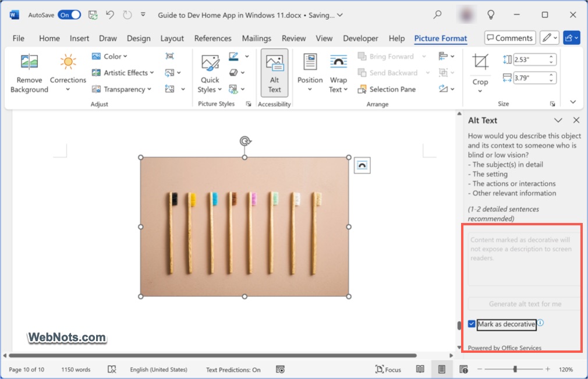Click the Search magnifier icon
588x379 pixels.
coord(437,15)
